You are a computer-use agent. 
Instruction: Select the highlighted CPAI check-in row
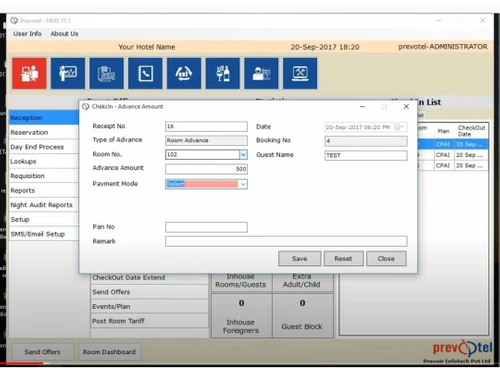(x=452, y=144)
